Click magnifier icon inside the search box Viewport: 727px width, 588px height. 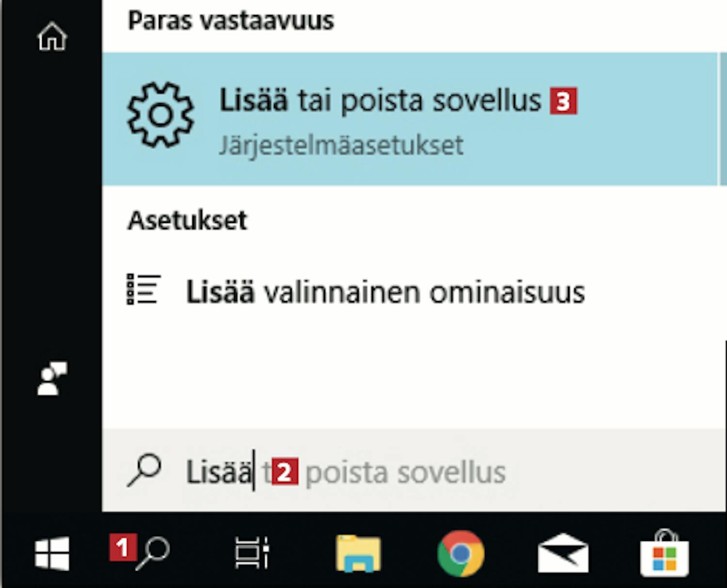click(144, 470)
